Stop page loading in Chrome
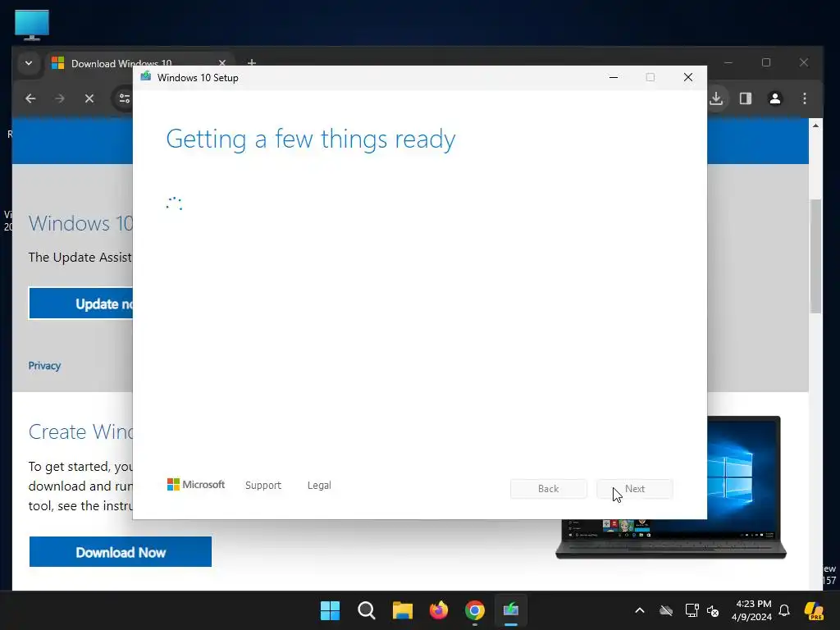 coord(89,98)
